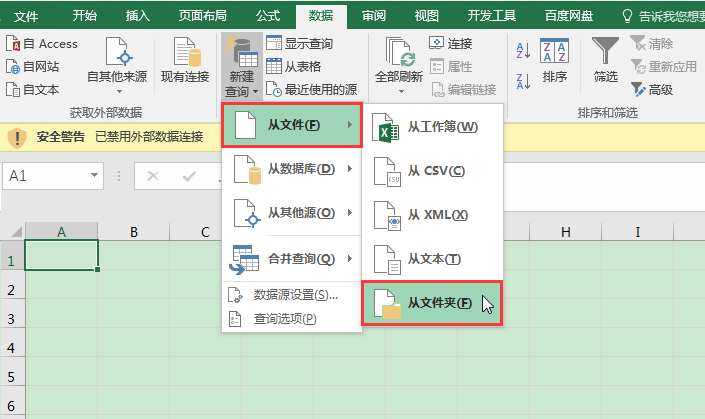Open the Baidu Netdisk (百度网盘) tab
705x419 pixels.
(x=569, y=16)
